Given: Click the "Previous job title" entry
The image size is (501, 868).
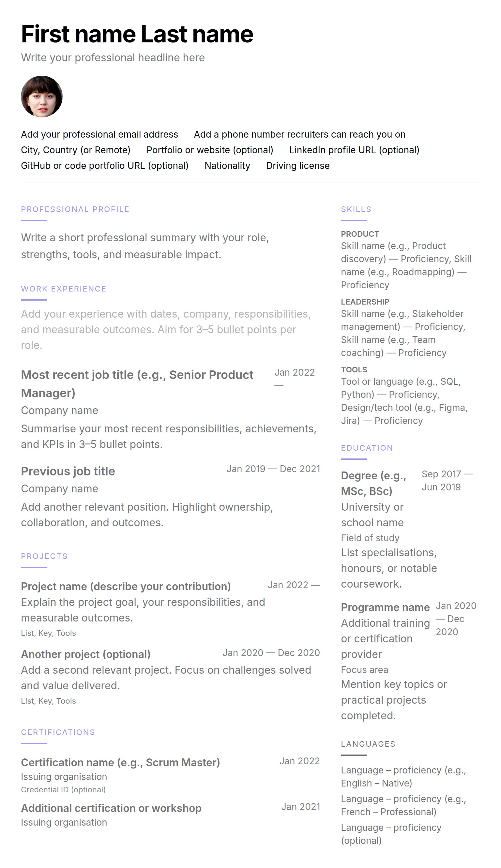Looking at the screenshot, I should 68,471.
